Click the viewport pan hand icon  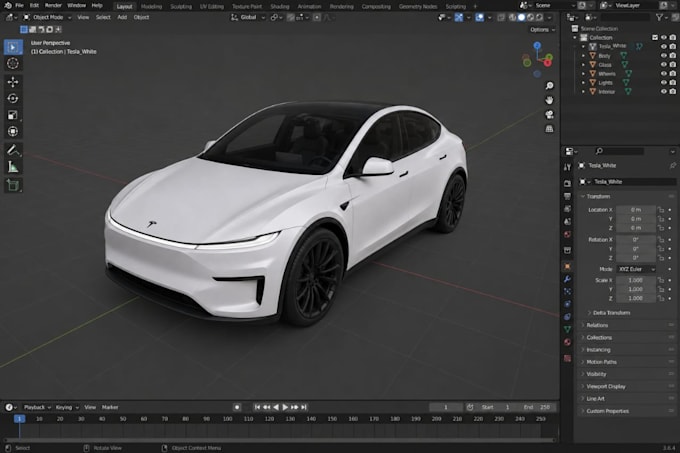(549, 100)
